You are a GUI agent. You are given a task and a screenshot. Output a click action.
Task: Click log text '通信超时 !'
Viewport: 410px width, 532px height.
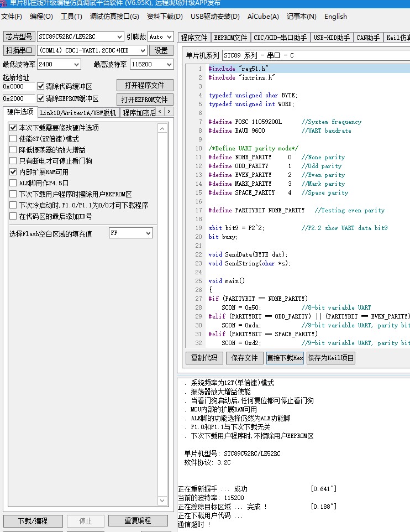pyautogui.click(x=195, y=524)
